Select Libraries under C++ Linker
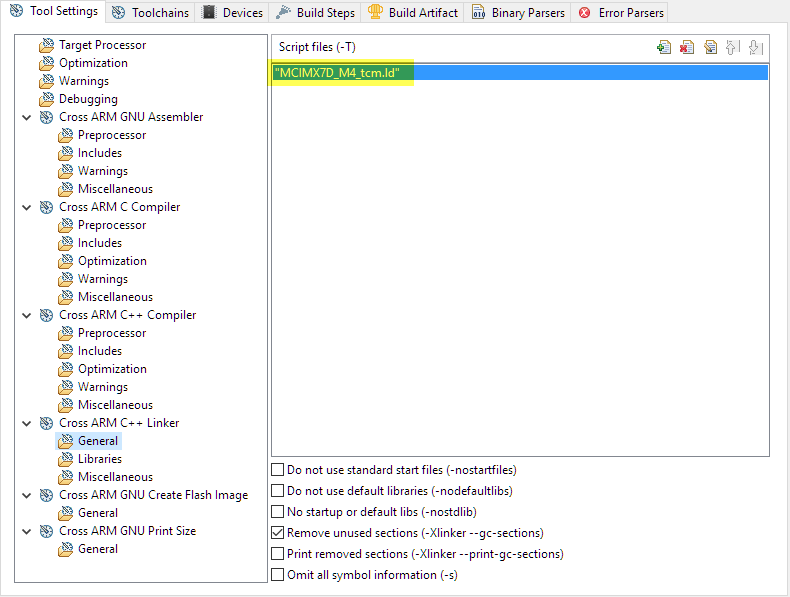790x597 pixels. pyautogui.click(x=99, y=459)
